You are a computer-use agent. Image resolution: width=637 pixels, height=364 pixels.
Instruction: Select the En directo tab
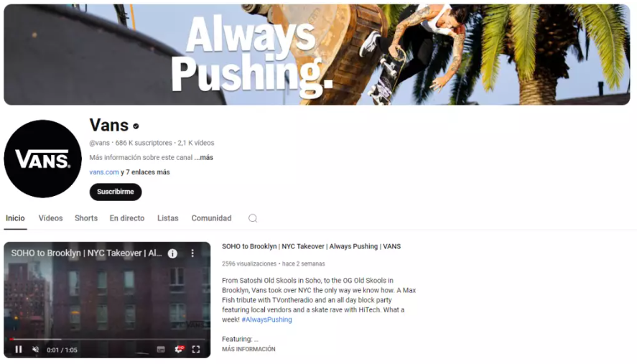(x=127, y=218)
